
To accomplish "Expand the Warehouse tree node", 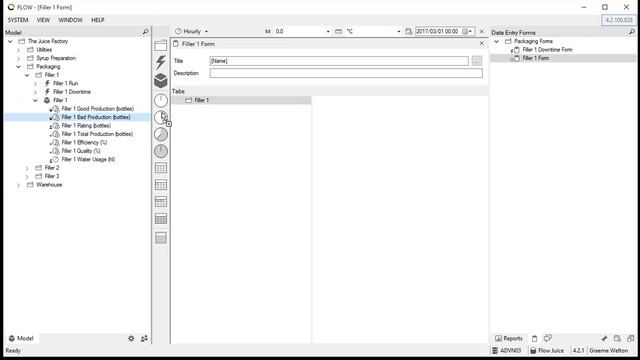I will pyautogui.click(x=18, y=185).
